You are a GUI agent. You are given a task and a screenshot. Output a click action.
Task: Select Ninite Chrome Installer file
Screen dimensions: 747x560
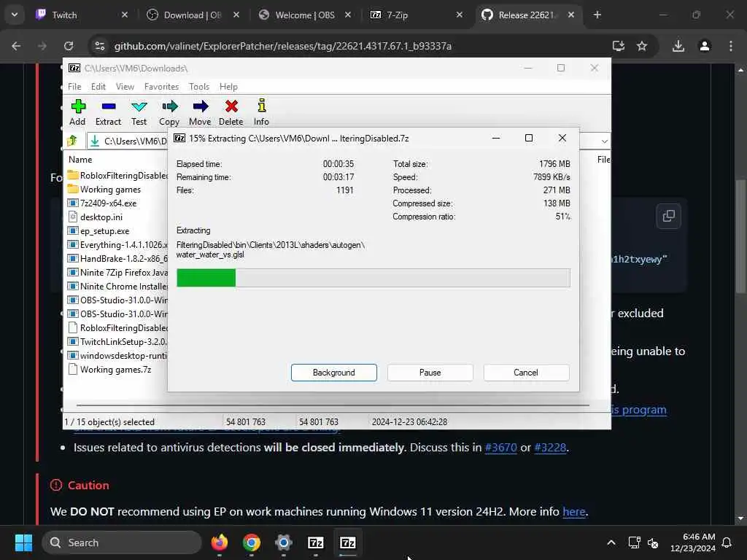[x=117, y=286]
